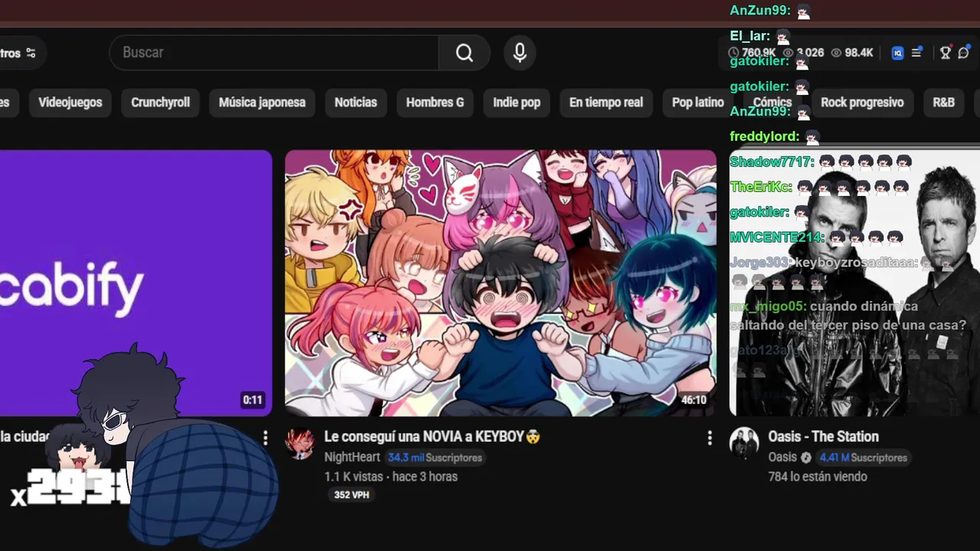
Task: Select the Música japonesa filter chip
Action: pyautogui.click(x=262, y=103)
